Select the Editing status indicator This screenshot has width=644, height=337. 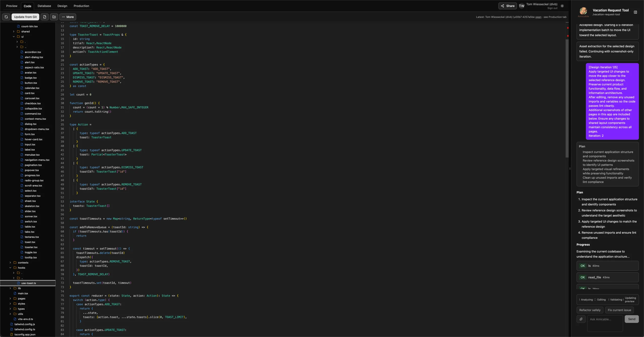[601, 300]
